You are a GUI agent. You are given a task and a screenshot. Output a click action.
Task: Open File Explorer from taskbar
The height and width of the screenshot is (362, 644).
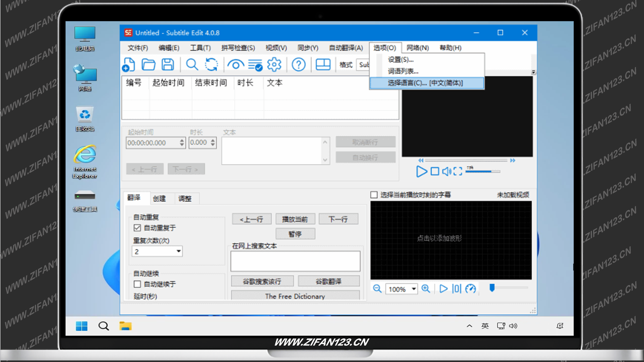point(125,326)
